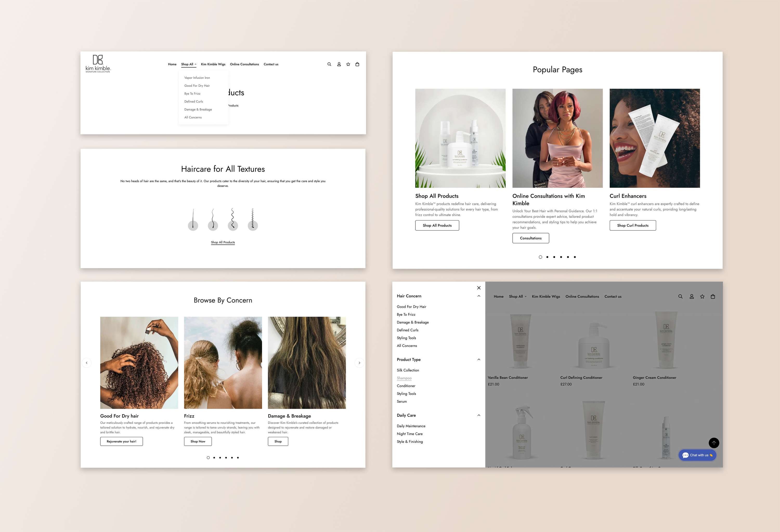This screenshot has height=532, width=780.
Task: Go to Home in top-left nav
Action: coord(172,64)
